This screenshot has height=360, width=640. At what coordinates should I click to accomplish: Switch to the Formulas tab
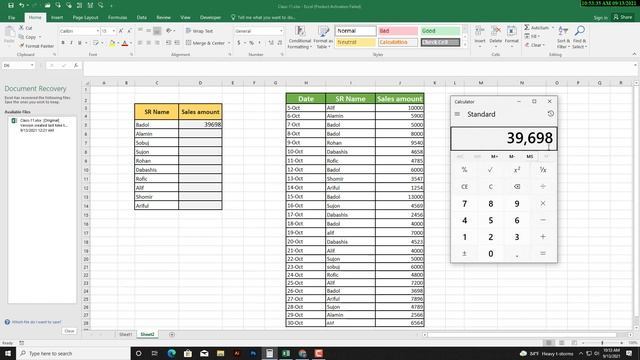click(x=118, y=18)
